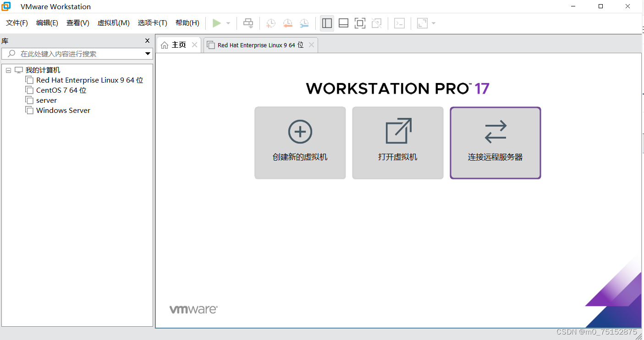Open snapshot manager wrench clock icon
Viewport: 644px width, 340px height.
304,23
